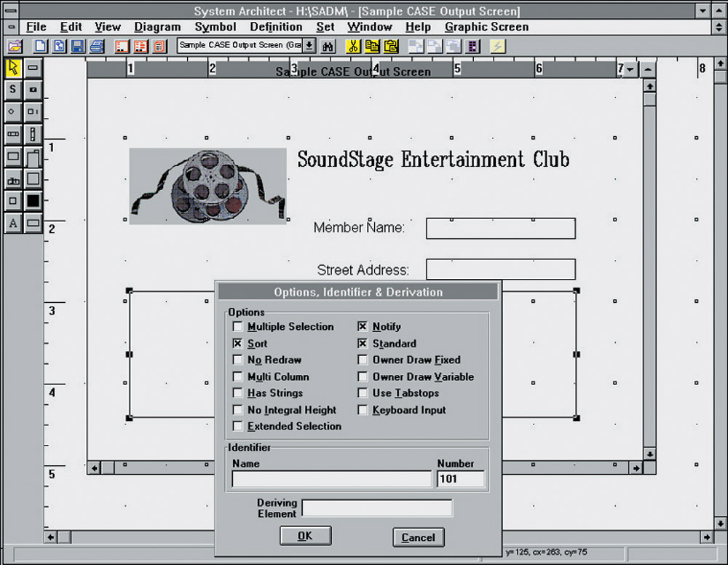Click the Deriving Element input field

(376, 508)
